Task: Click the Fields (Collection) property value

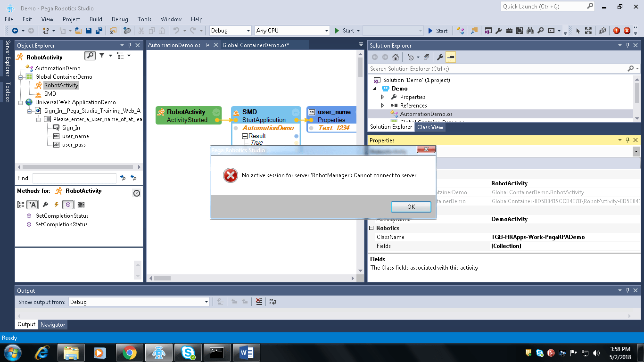Action: point(565,246)
